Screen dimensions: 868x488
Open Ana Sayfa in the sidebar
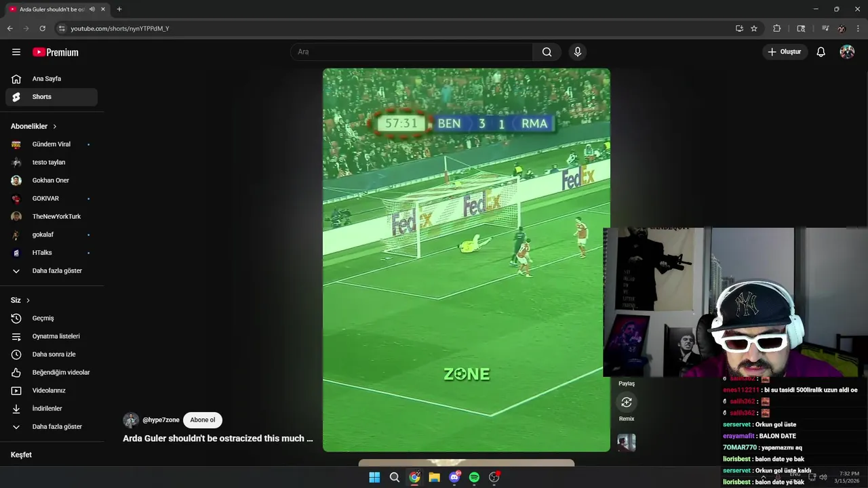pos(52,79)
